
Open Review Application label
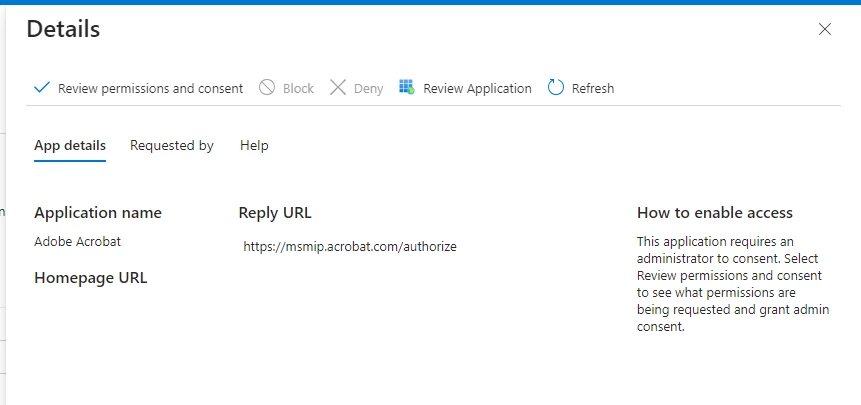click(x=477, y=88)
